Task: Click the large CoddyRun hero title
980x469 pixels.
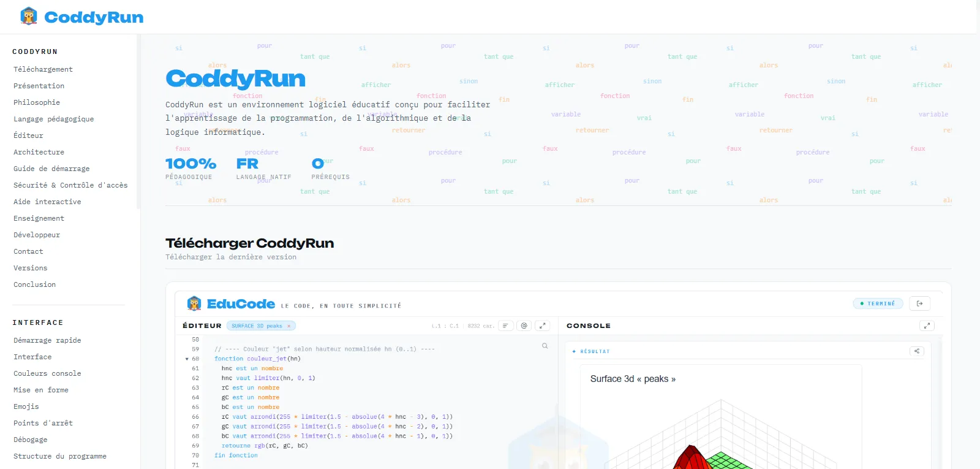Action: 235,78
